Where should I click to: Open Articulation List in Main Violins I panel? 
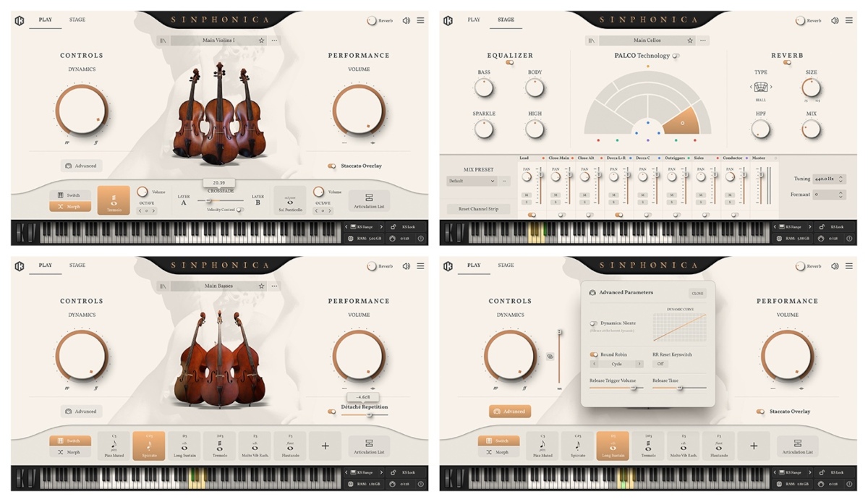pyautogui.click(x=369, y=201)
